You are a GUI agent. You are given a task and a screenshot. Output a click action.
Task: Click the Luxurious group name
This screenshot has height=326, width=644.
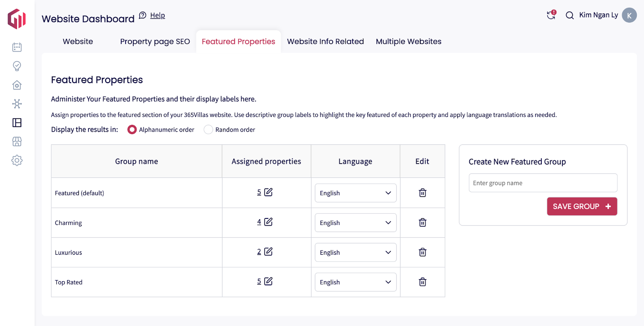point(68,253)
